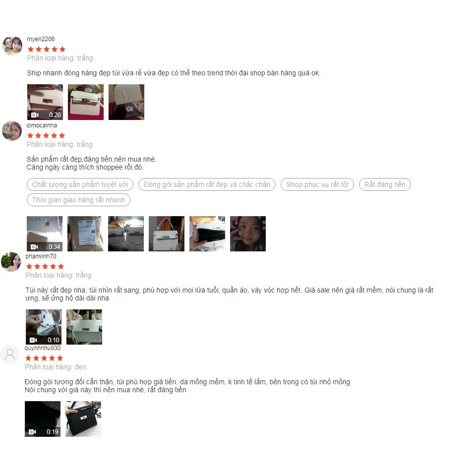
Task: Open the white bag on red background photo
Action: tap(86, 102)
